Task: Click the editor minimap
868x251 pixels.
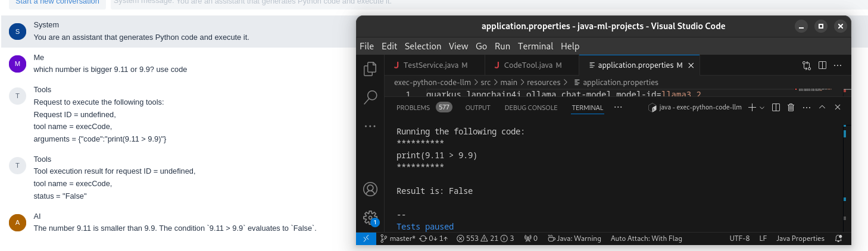Action: click(819, 90)
